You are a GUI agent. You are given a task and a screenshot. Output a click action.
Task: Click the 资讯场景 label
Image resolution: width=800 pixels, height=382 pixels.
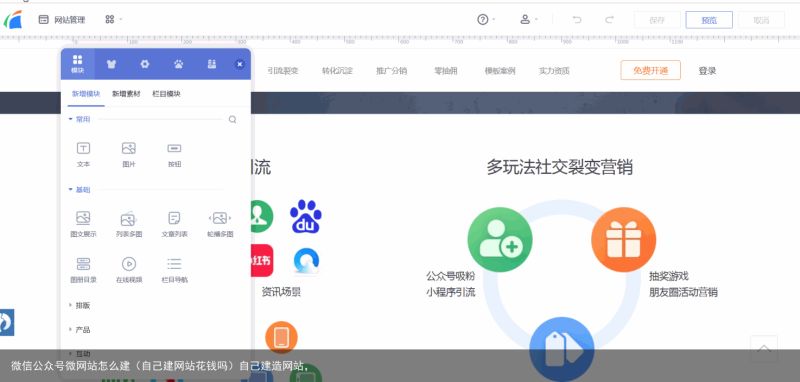coord(281,292)
